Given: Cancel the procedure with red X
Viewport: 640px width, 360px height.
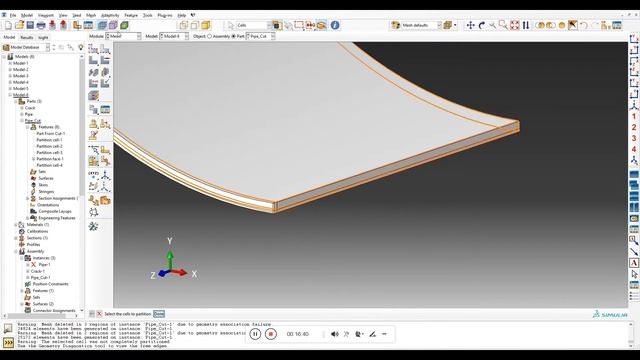Looking at the screenshot, I should [99, 314].
